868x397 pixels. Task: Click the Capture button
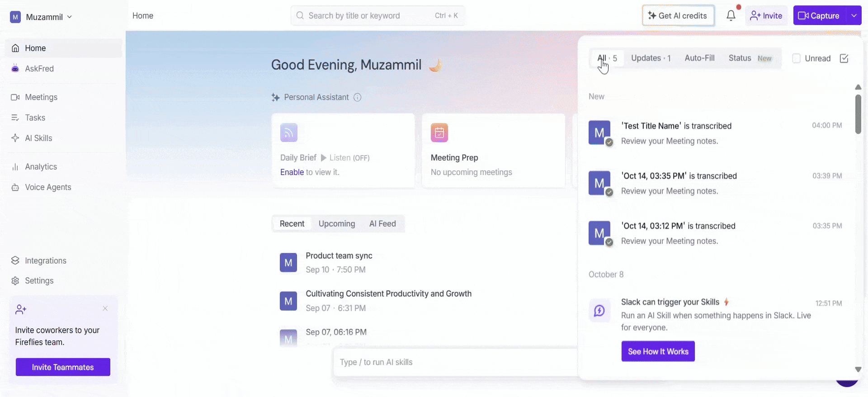[x=820, y=16]
